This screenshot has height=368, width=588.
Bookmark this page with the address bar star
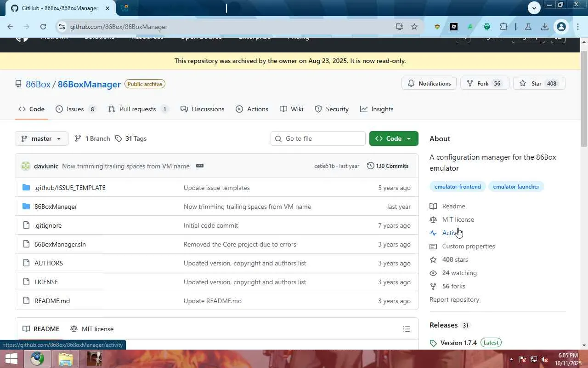coord(414,27)
